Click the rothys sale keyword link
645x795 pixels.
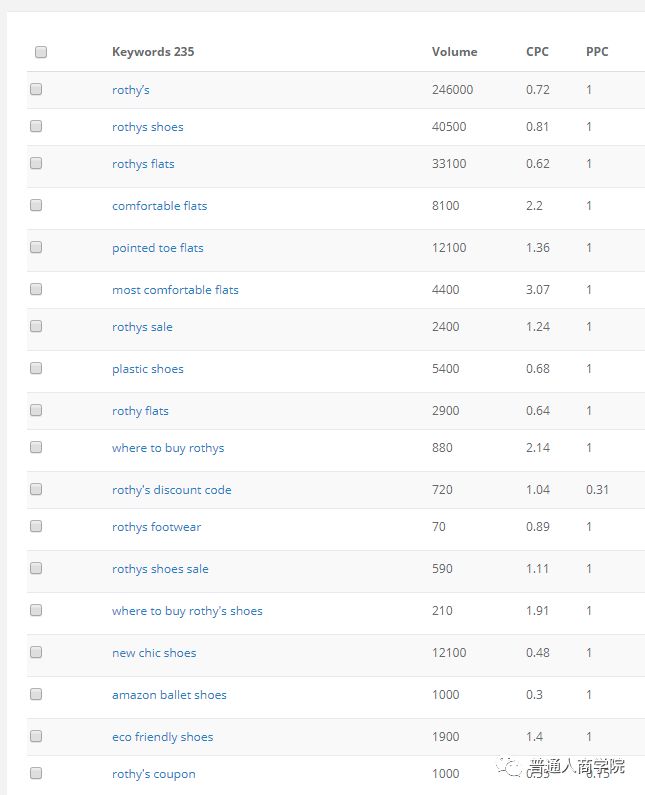[x=142, y=327]
